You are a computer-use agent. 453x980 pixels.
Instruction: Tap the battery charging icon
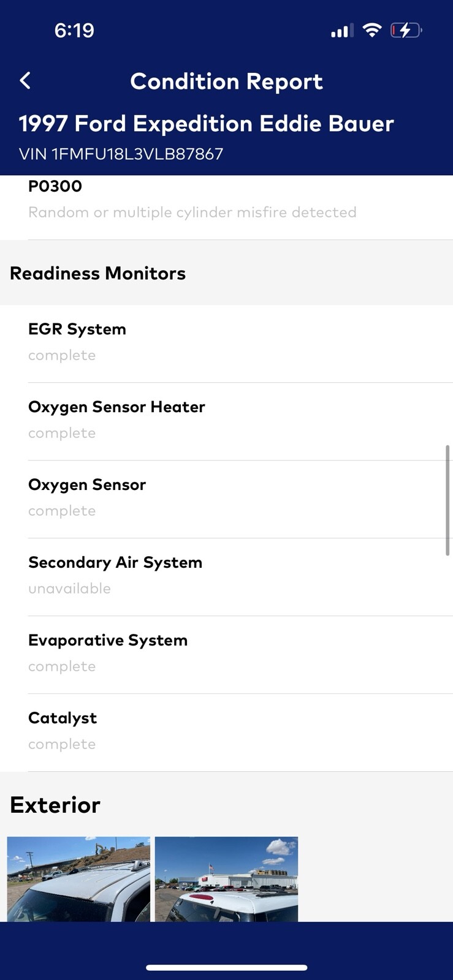(x=406, y=30)
